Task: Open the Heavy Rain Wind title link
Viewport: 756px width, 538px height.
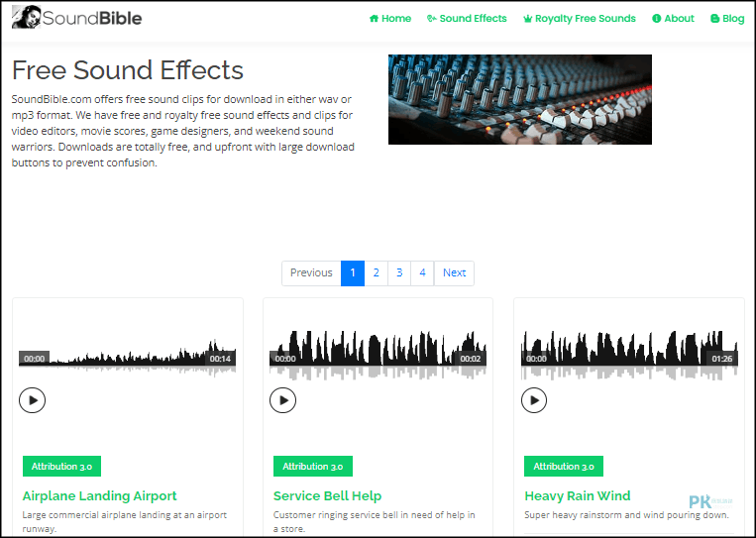Action: [x=577, y=495]
